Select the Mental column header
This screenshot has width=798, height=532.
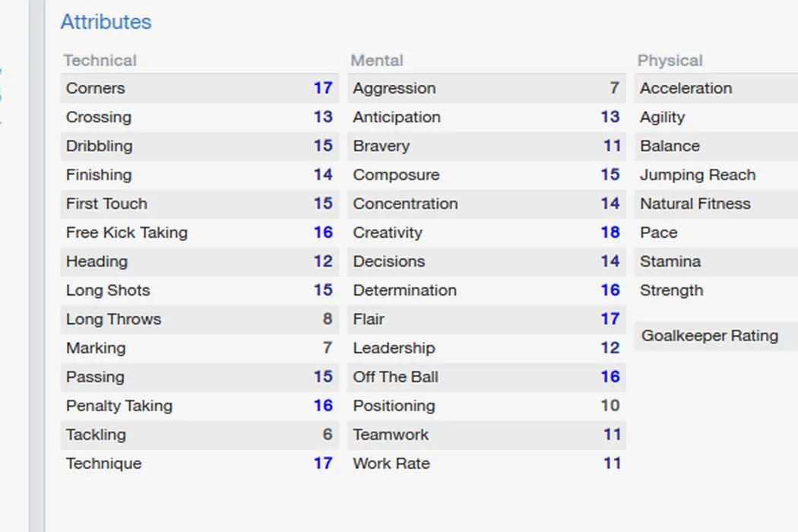click(x=377, y=61)
